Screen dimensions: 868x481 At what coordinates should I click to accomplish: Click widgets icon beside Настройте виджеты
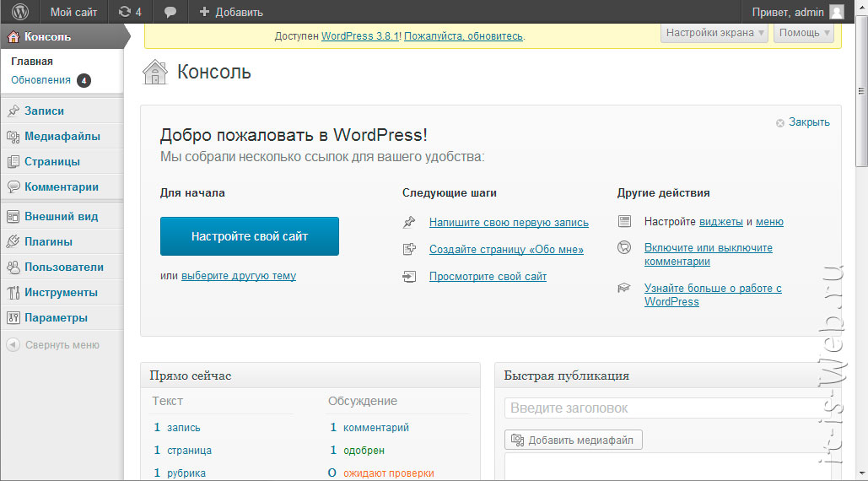(x=624, y=221)
